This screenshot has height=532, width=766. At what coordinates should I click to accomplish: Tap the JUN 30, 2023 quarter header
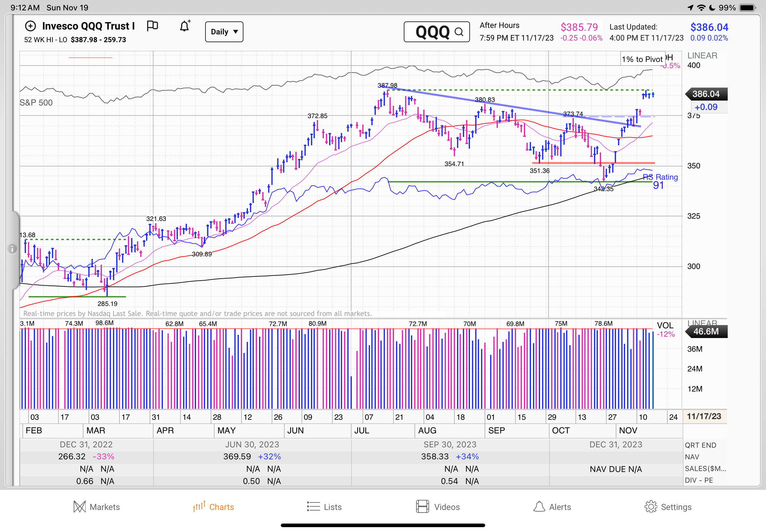(252, 445)
